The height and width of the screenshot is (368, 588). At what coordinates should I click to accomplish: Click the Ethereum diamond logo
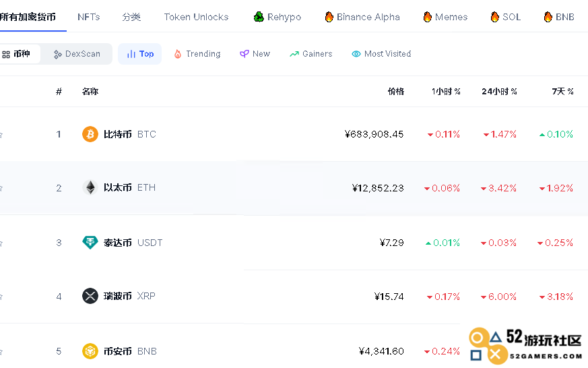click(90, 188)
